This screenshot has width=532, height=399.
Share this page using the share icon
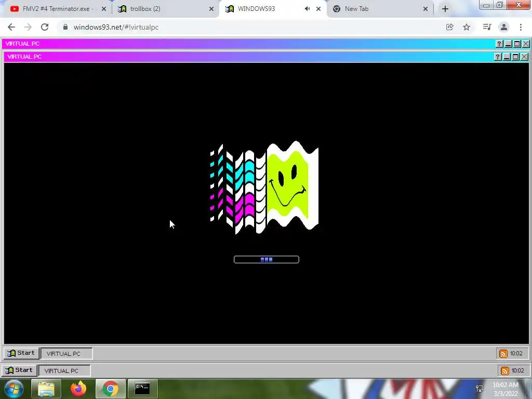click(449, 27)
